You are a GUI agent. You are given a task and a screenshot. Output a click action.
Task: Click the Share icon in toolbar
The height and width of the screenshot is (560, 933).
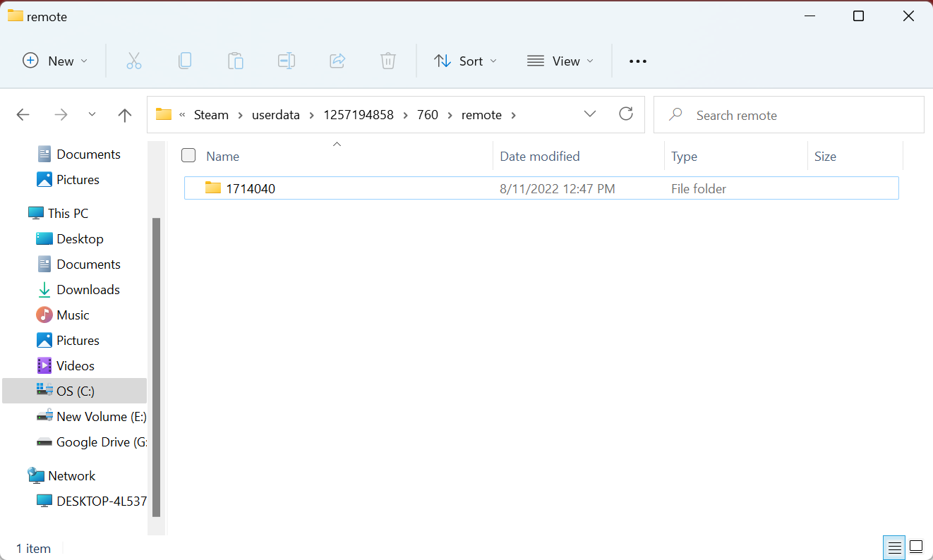337,61
